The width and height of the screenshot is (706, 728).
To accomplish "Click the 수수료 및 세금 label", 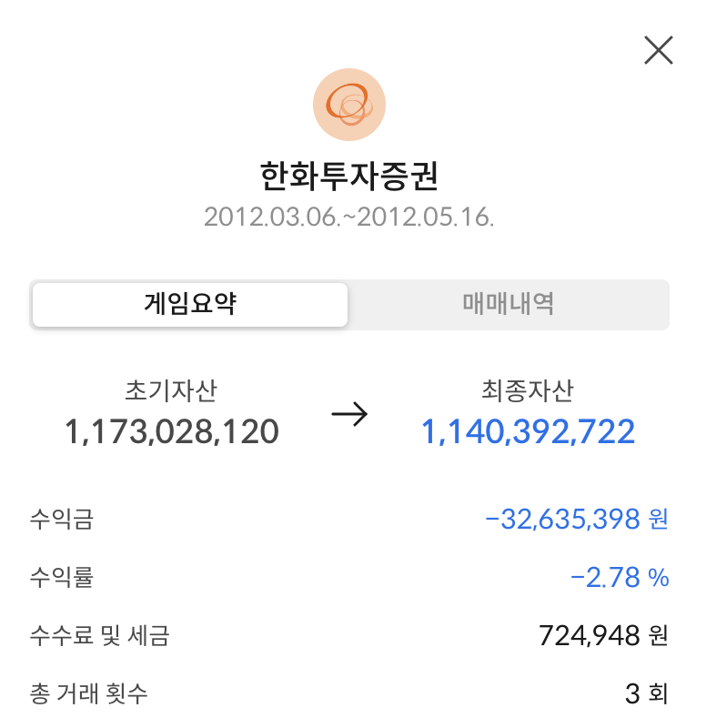I will click(100, 635).
